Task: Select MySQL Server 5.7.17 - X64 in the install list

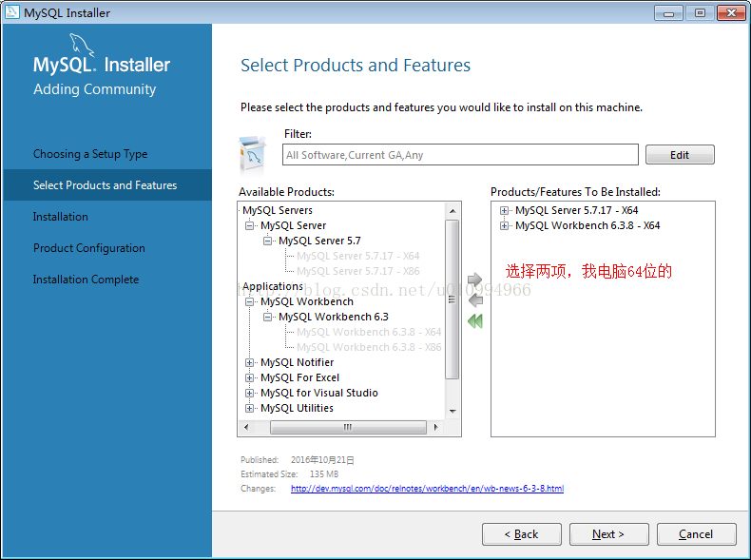Action: pyautogui.click(x=577, y=210)
